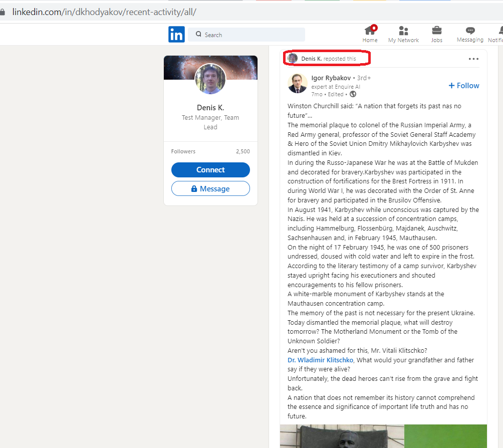Click the Search input field
This screenshot has width=503, height=448.
(246, 35)
